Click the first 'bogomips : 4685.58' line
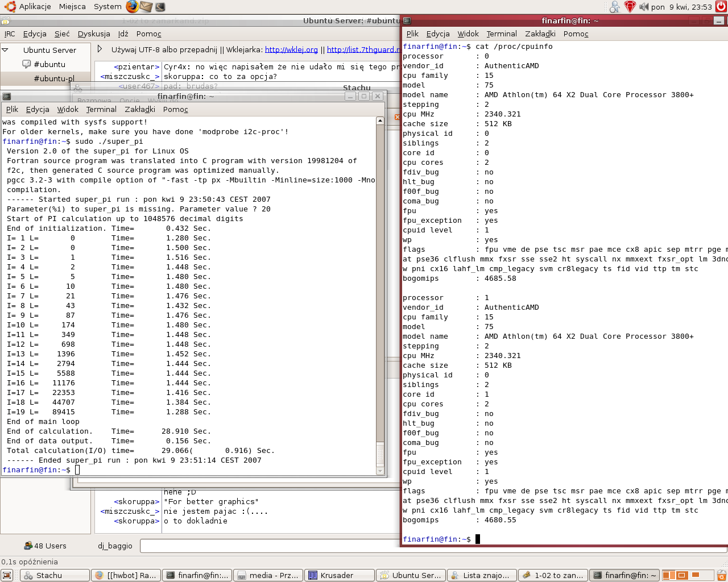This screenshot has width=728, height=582. [x=460, y=278]
